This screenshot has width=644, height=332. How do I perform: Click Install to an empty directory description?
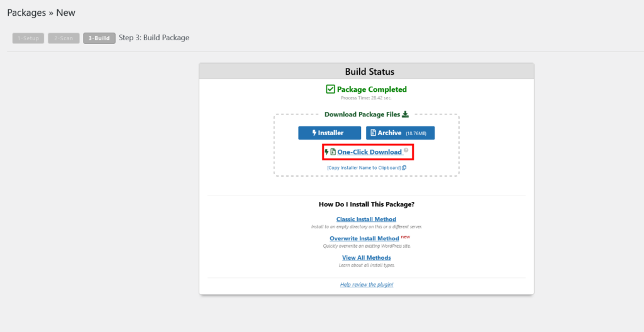tap(367, 227)
